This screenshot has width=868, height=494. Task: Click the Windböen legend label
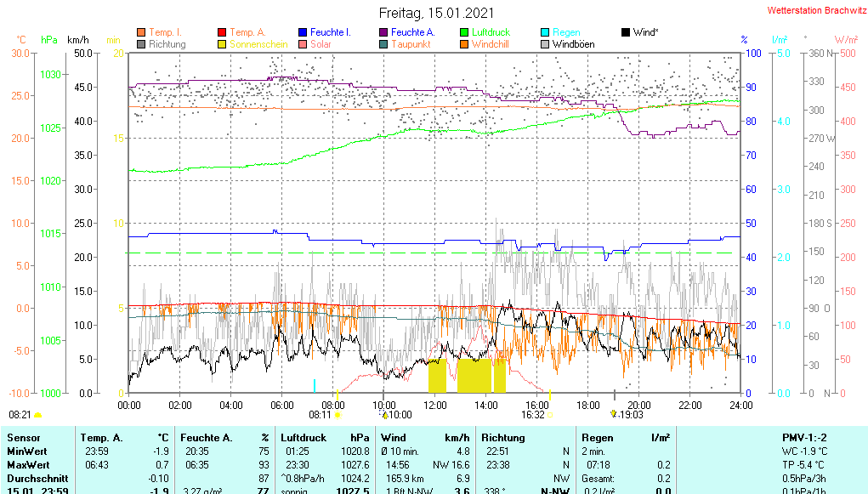click(573, 44)
